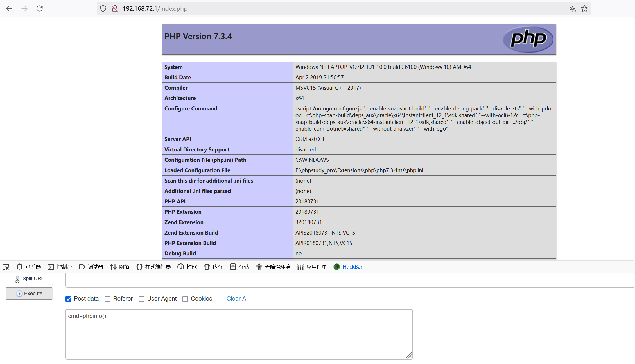Click the Windows NT system value text
635x364 pixels.
tap(383, 67)
